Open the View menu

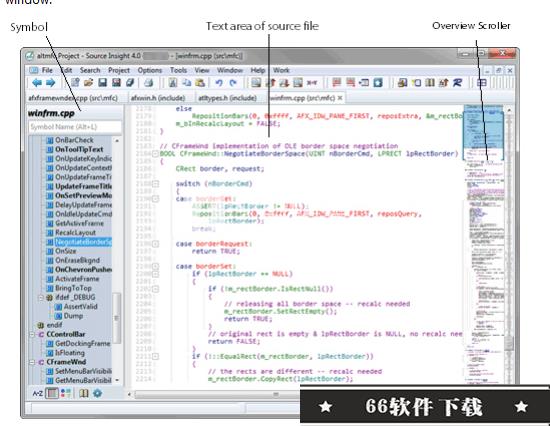(x=202, y=70)
